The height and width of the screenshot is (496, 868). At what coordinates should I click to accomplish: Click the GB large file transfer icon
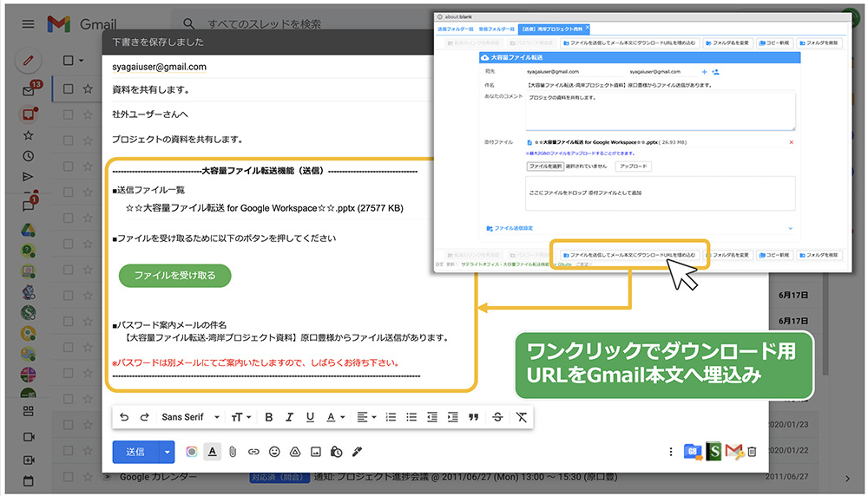coord(693,452)
